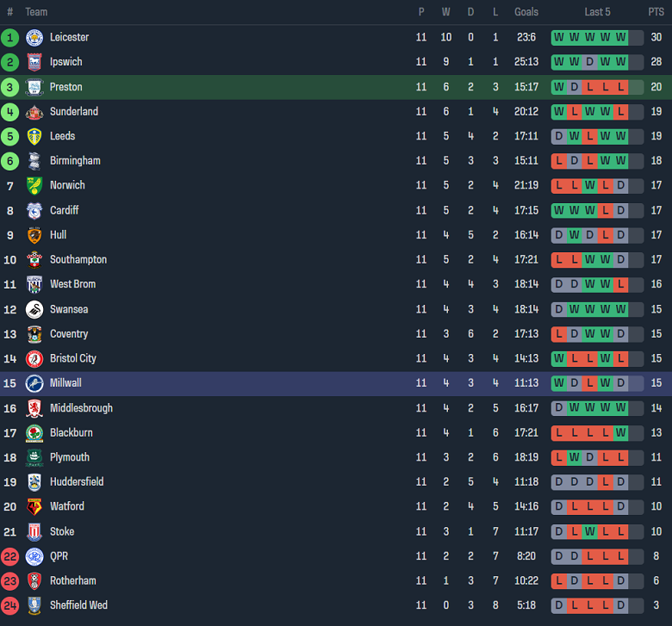Click Blackburn's green W form badge
Viewport: 672px width, 626px height.
(620, 432)
